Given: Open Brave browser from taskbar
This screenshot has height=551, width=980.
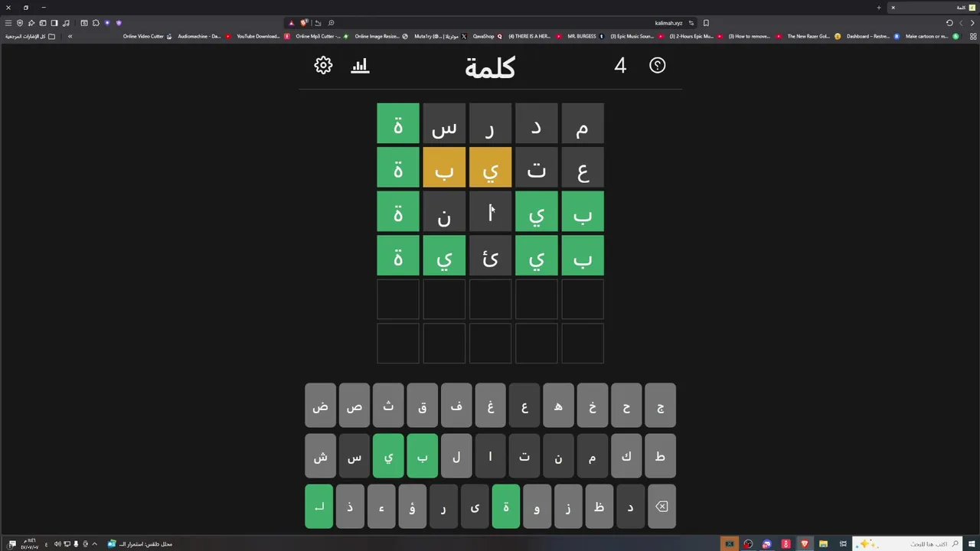Looking at the screenshot, I should coord(804,544).
